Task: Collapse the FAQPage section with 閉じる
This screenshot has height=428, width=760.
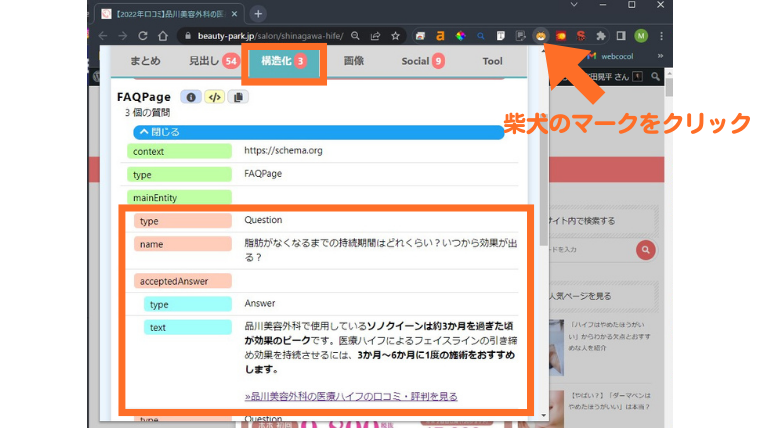Action: (x=318, y=131)
